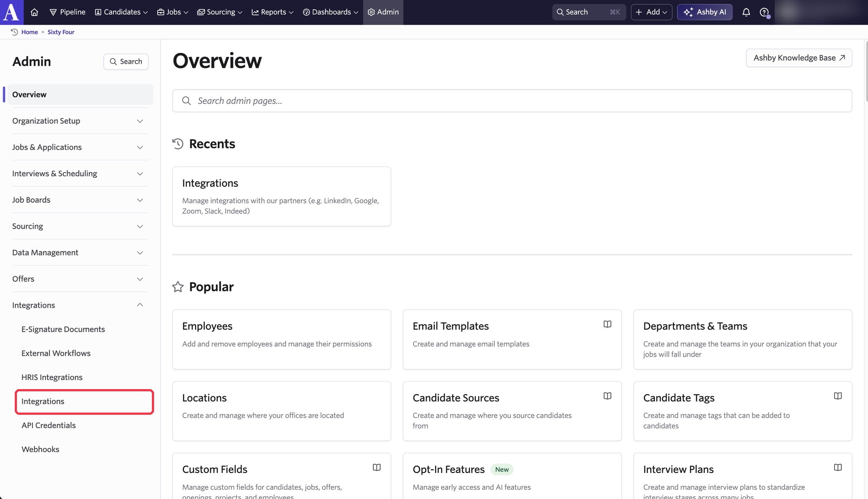Click book icon on Custom Fields card
Screen dimensions: 868x499
[377, 467]
